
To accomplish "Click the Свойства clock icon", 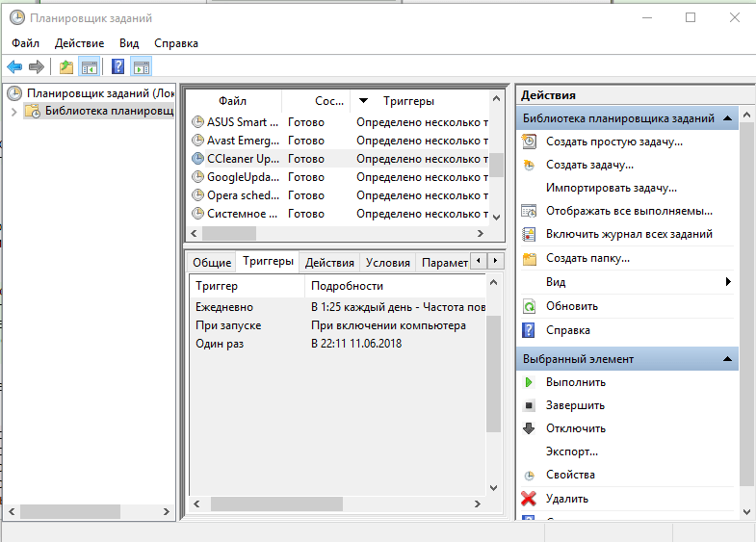I will (529, 476).
